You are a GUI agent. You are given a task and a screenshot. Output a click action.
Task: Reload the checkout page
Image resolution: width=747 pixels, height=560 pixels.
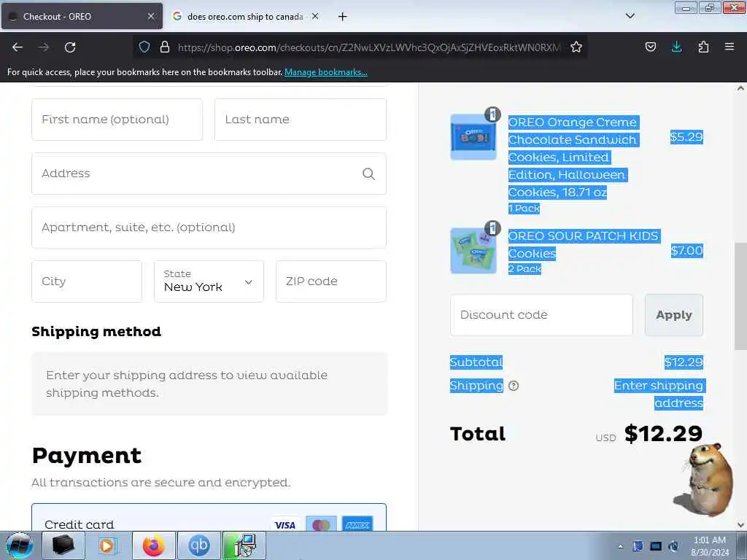click(70, 47)
